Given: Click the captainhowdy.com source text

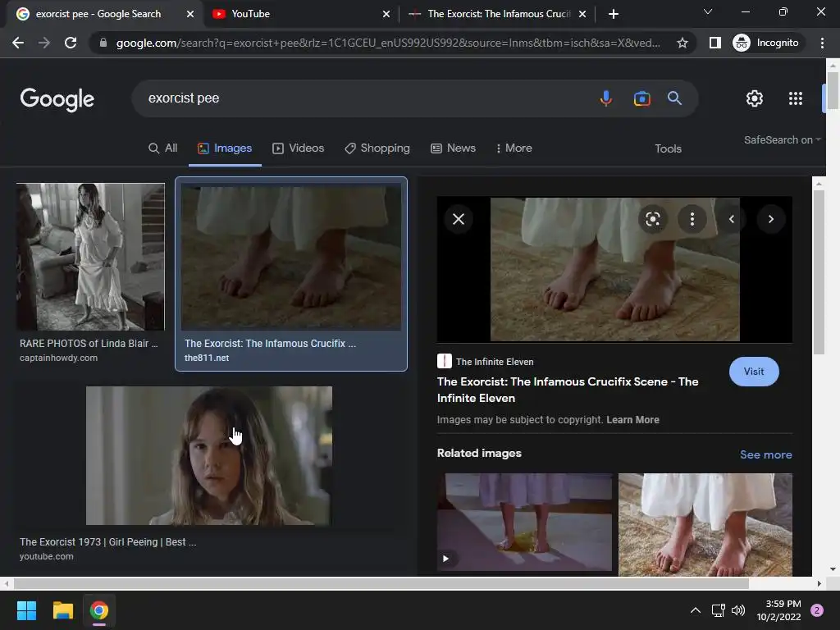Looking at the screenshot, I should 58,358.
